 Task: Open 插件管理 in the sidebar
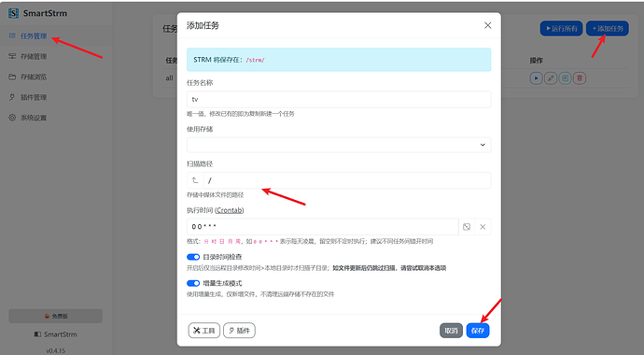pyautogui.click(x=28, y=97)
